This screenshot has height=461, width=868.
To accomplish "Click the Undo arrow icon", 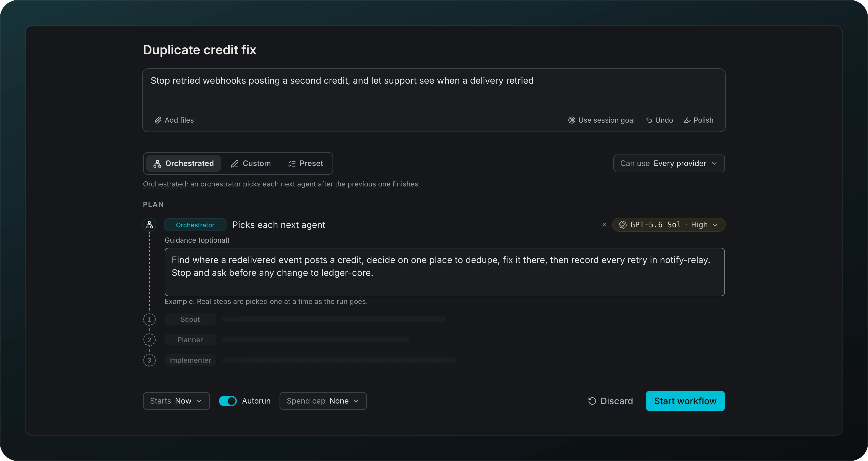I will pos(649,120).
